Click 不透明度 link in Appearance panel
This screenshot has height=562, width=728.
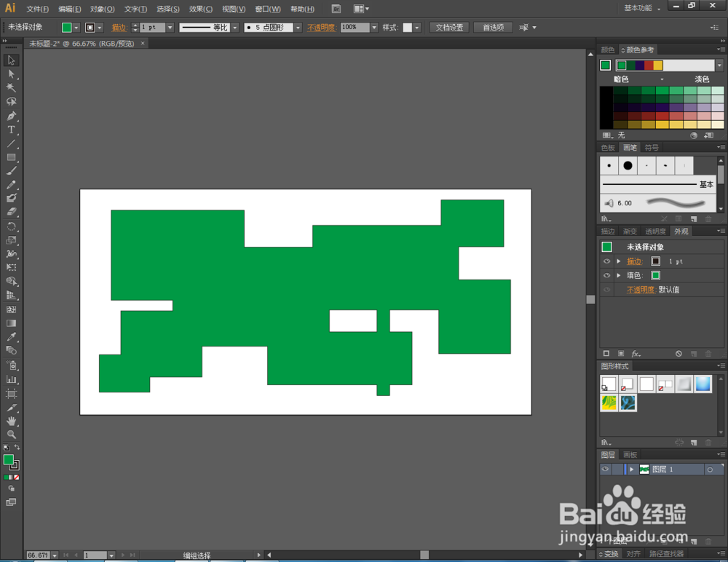(x=641, y=290)
